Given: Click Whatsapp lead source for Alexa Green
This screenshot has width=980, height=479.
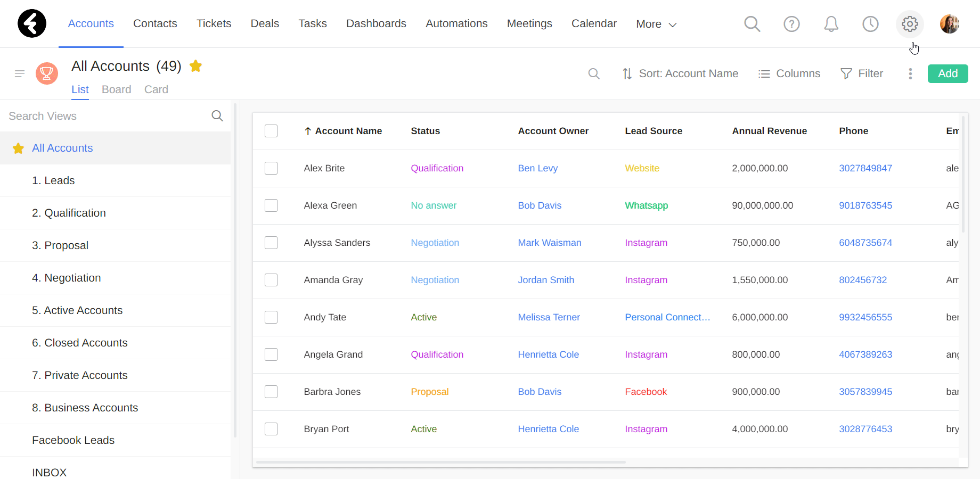Looking at the screenshot, I should click(646, 205).
